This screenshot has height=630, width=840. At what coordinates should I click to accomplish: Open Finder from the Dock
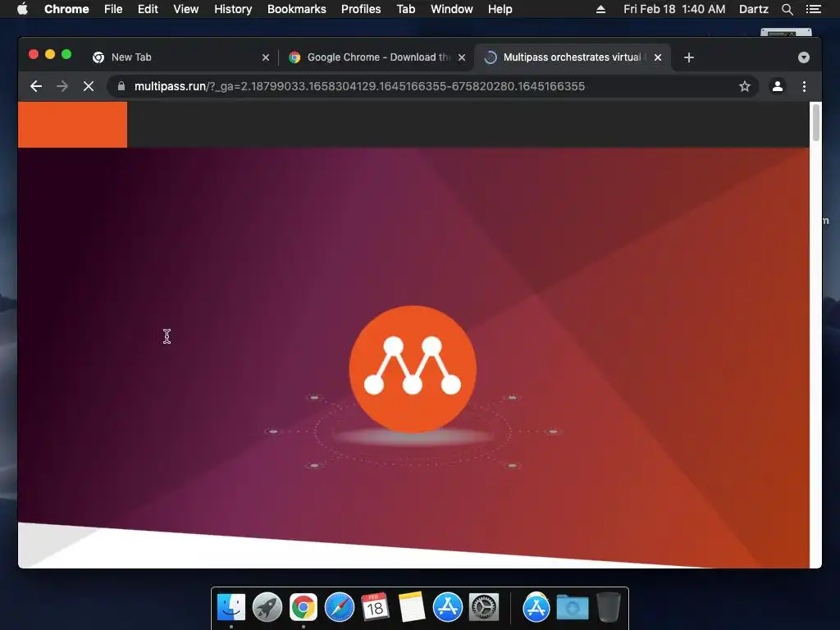(x=231, y=607)
